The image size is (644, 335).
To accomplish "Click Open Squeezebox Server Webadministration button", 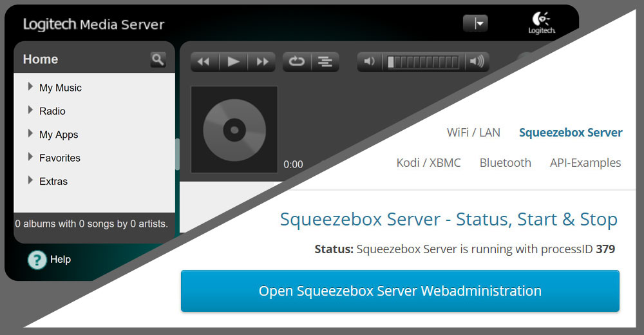I will (400, 291).
